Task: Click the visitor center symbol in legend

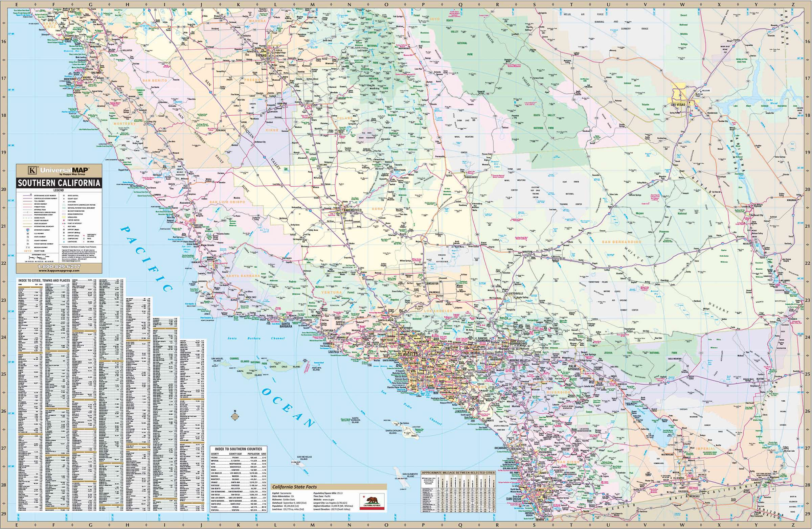Action: (64, 220)
